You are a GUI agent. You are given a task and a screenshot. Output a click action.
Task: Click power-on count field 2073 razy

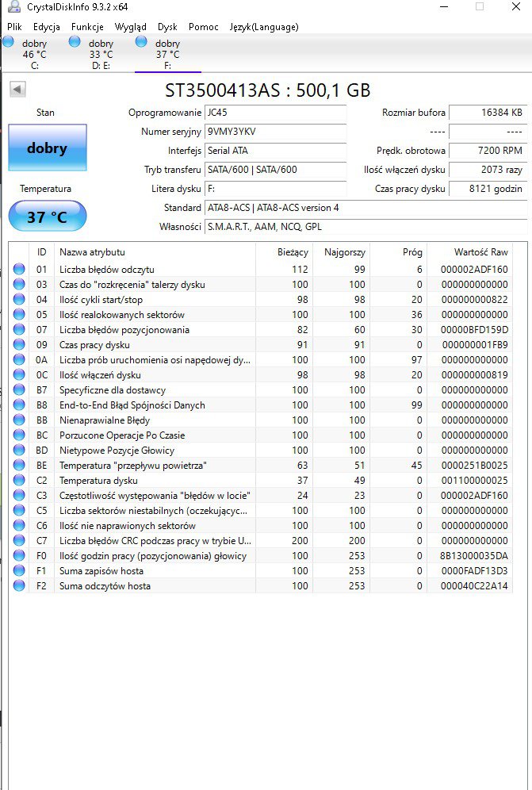[488, 170]
